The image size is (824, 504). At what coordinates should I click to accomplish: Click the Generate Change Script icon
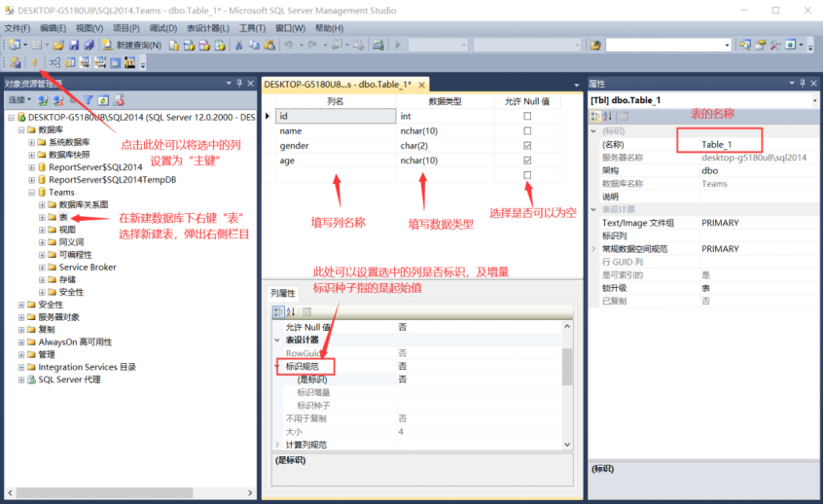point(16,63)
